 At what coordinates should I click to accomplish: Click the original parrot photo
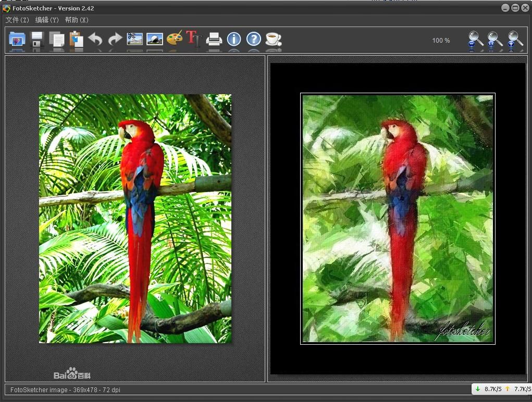click(135, 219)
